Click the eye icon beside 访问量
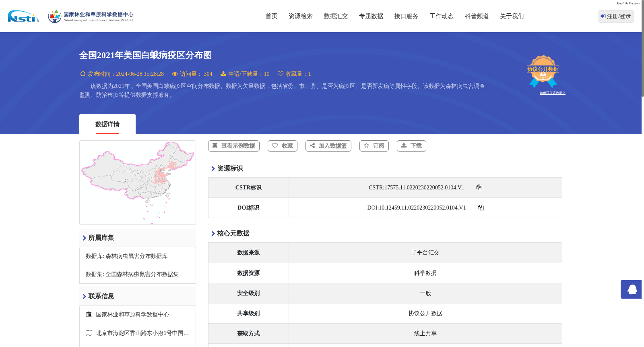 click(x=175, y=74)
